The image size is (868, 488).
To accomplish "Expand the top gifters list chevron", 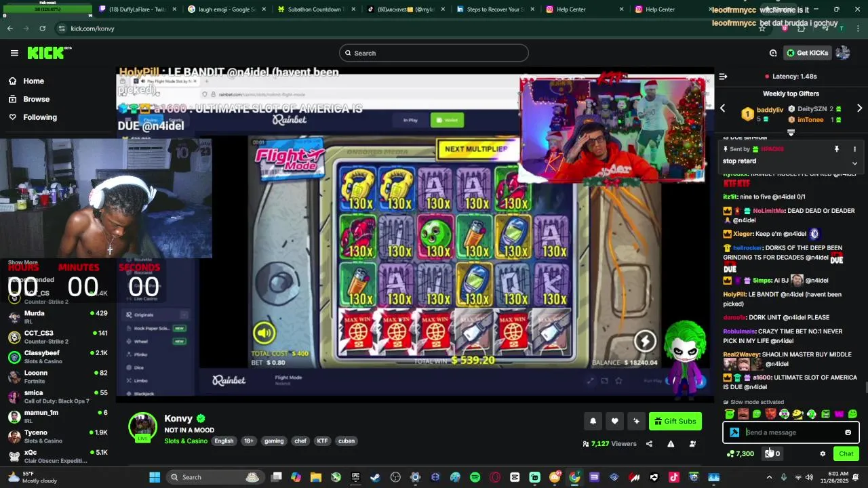I will pyautogui.click(x=791, y=132).
